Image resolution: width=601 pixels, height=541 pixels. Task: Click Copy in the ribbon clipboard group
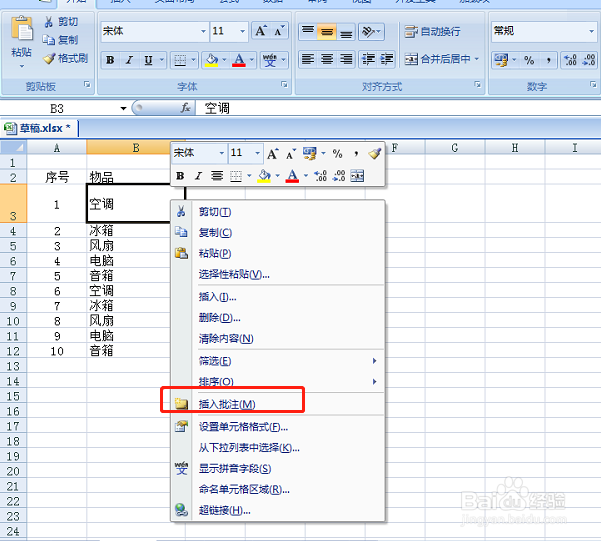point(61,40)
